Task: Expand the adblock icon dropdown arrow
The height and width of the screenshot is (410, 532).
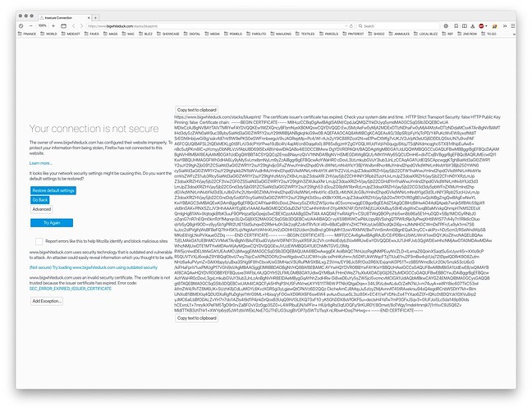Action: (486, 25)
